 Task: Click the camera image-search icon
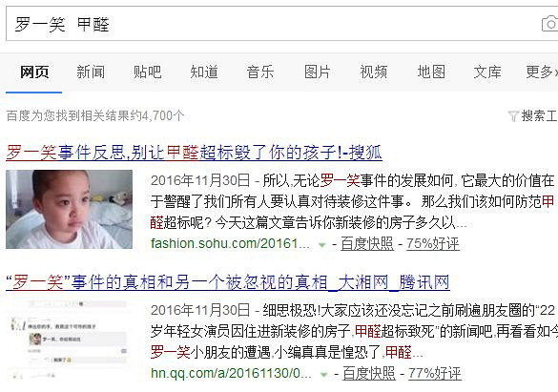[x=550, y=24]
